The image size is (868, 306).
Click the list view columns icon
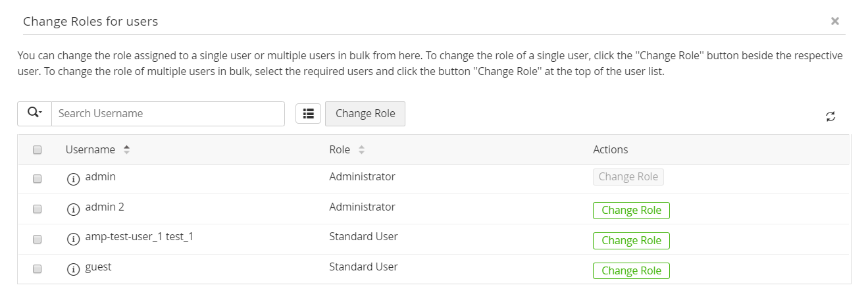tap(308, 113)
